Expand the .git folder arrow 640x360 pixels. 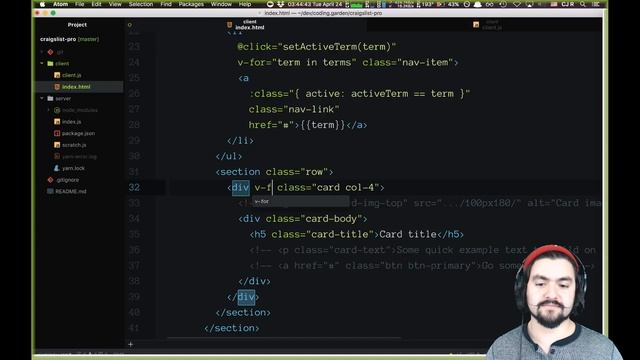pos(42,52)
